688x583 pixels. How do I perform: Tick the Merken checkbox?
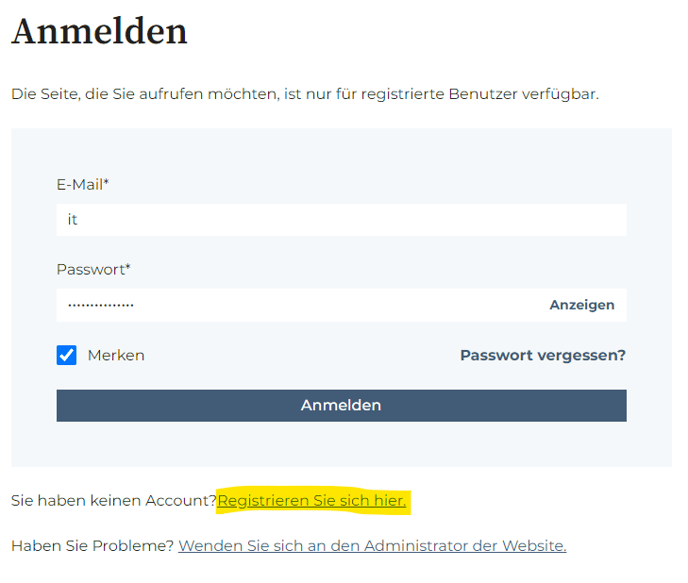click(x=66, y=355)
